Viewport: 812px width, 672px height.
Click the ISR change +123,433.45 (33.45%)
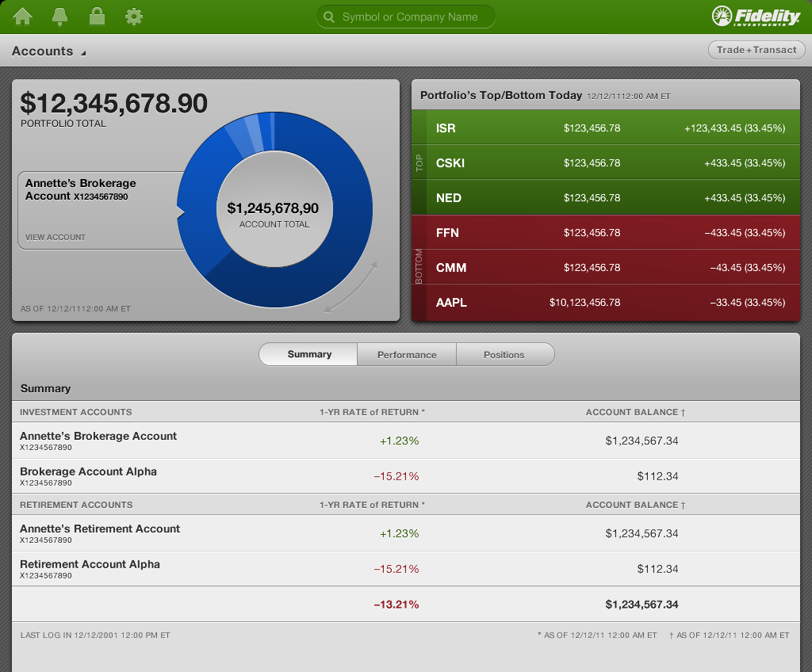click(735, 128)
